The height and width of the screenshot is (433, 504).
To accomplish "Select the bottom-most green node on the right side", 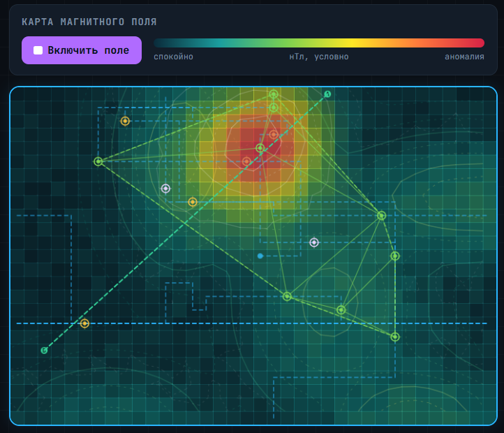I will [395, 337].
